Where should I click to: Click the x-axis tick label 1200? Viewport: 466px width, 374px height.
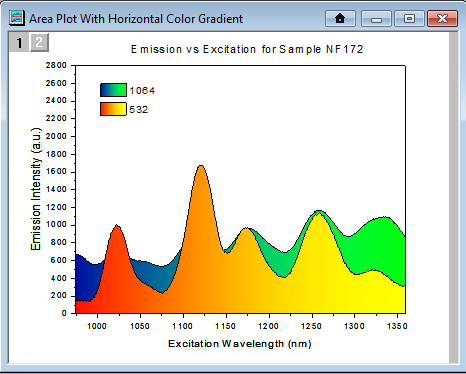pyautogui.click(x=269, y=326)
